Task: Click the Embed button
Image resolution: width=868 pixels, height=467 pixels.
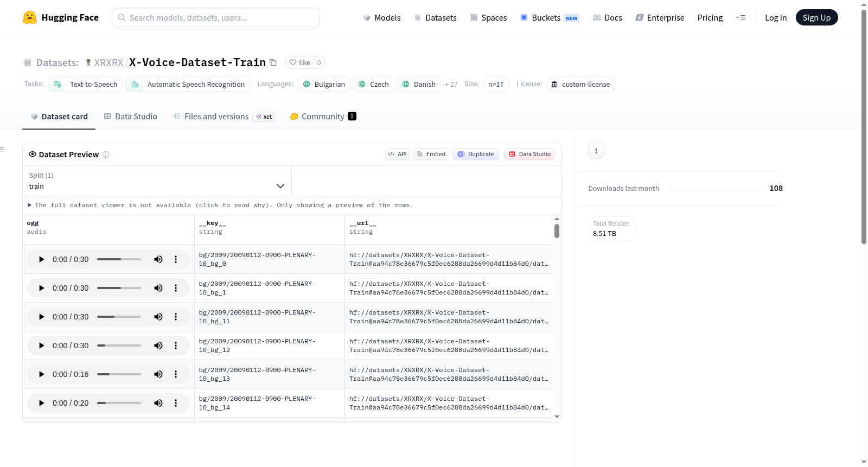Action: [431, 154]
